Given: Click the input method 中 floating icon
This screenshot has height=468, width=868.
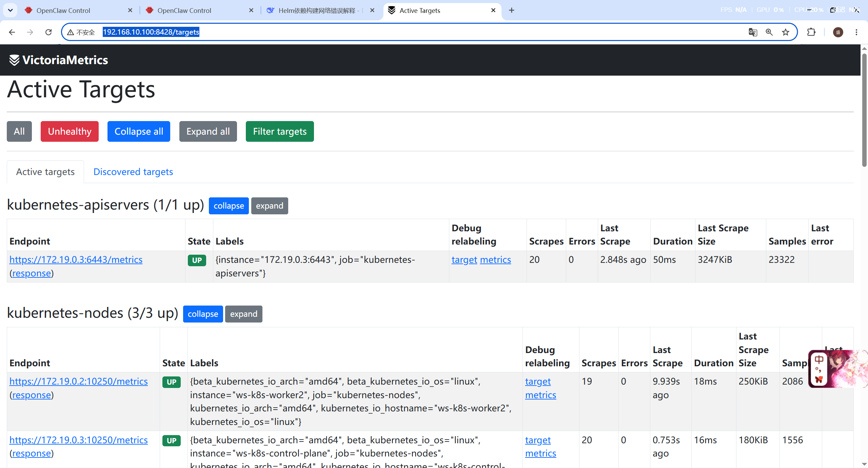Looking at the screenshot, I should click(819, 360).
